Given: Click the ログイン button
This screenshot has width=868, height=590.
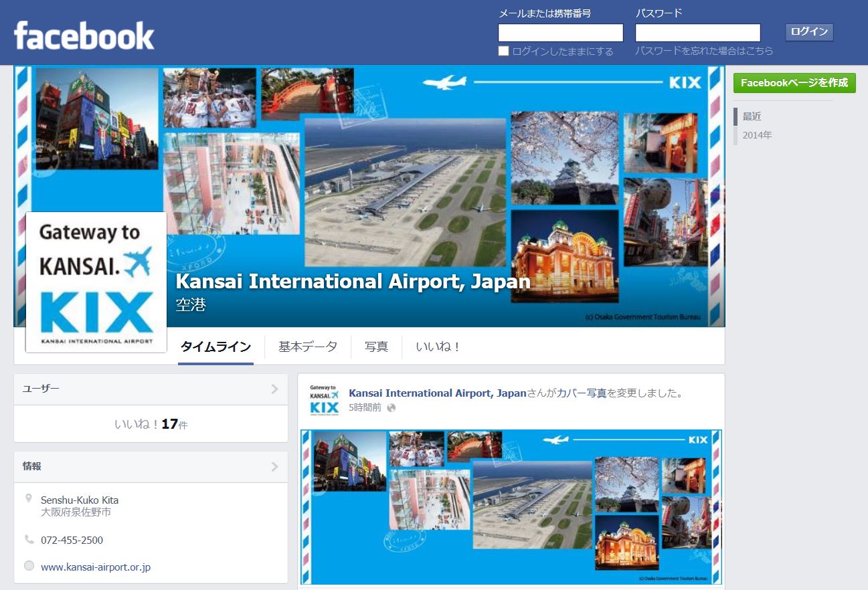Looking at the screenshot, I should tap(809, 32).
